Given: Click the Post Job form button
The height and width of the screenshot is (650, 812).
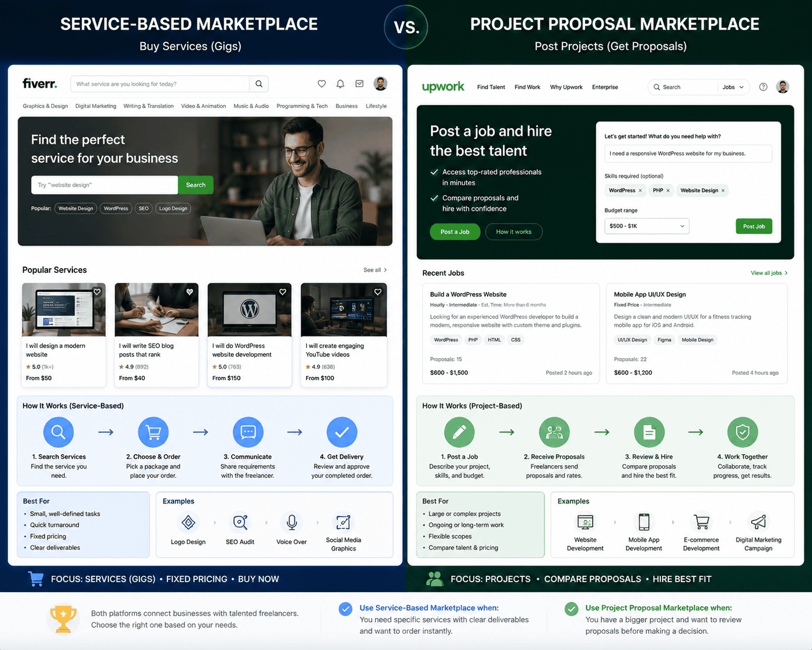Looking at the screenshot, I should (754, 226).
